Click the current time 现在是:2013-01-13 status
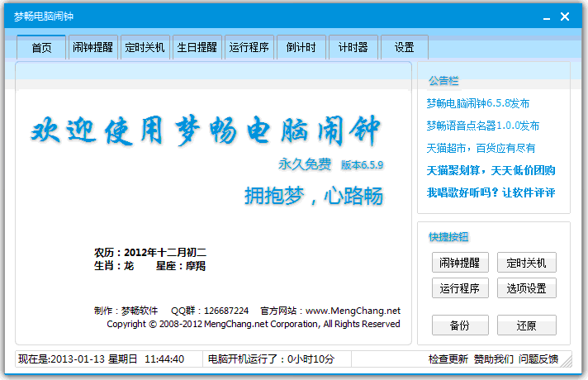The width and height of the screenshot is (588, 380). (x=102, y=359)
